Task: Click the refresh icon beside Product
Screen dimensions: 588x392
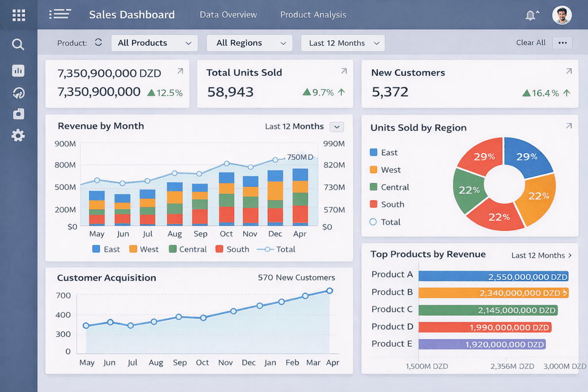Action: [98, 43]
